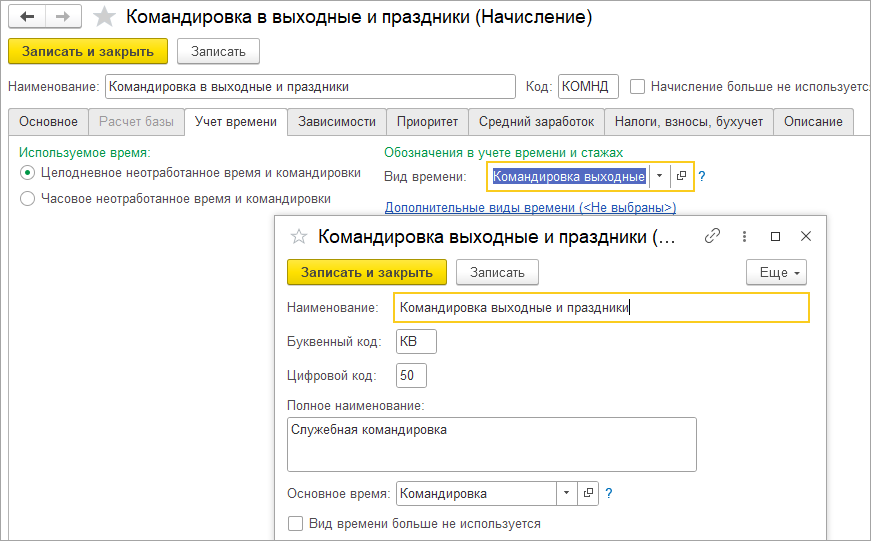This screenshot has width=871, height=541.
Task: Add main form to favorites star
Action: point(104,17)
